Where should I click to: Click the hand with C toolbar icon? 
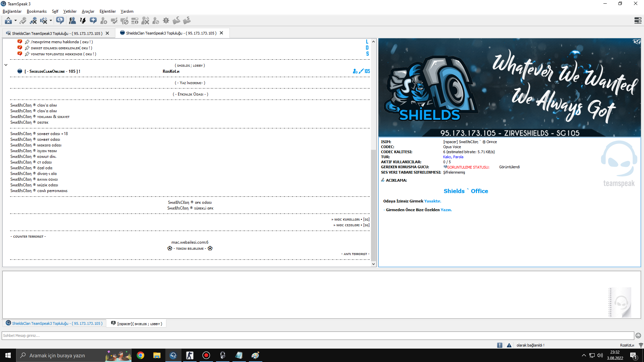pos(176,21)
